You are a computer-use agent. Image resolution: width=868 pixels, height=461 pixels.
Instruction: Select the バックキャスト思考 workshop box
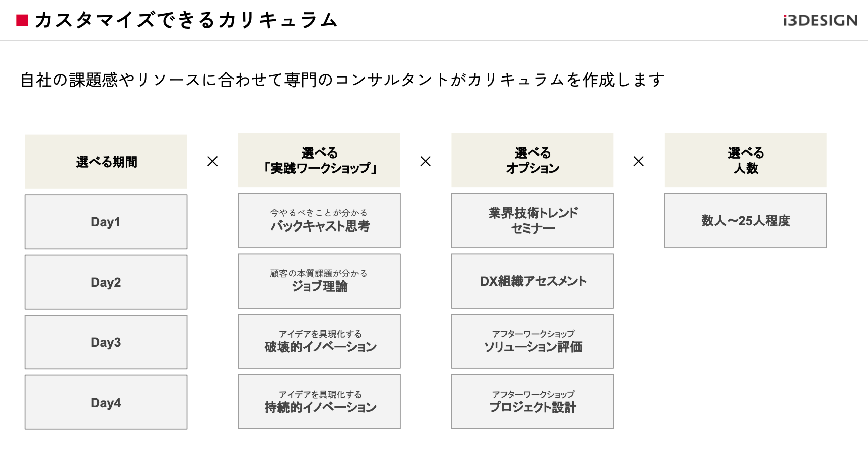click(x=319, y=220)
